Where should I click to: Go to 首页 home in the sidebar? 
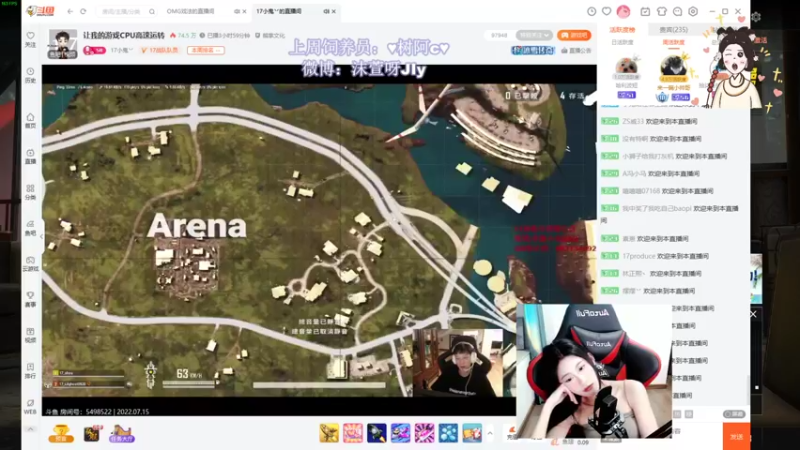tap(31, 120)
